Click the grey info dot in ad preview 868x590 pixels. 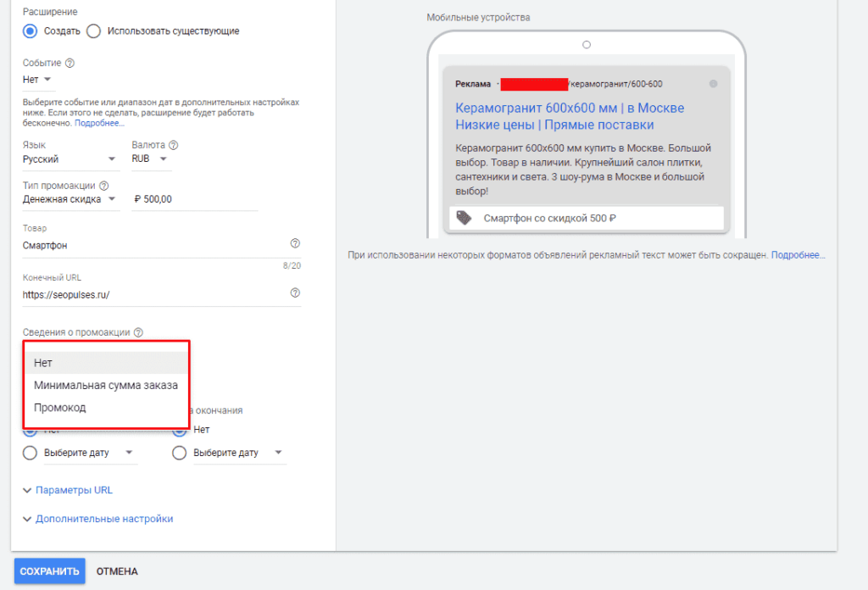[x=714, y=84]
